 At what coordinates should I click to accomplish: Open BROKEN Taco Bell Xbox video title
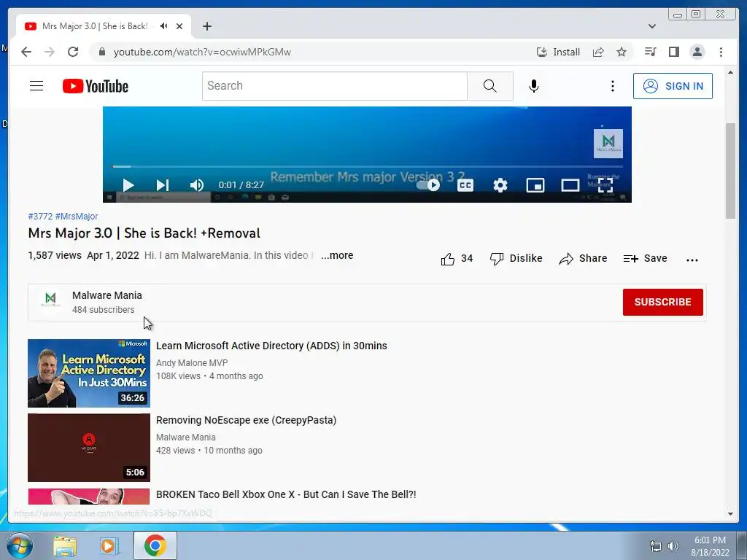(x=286, y=494)
